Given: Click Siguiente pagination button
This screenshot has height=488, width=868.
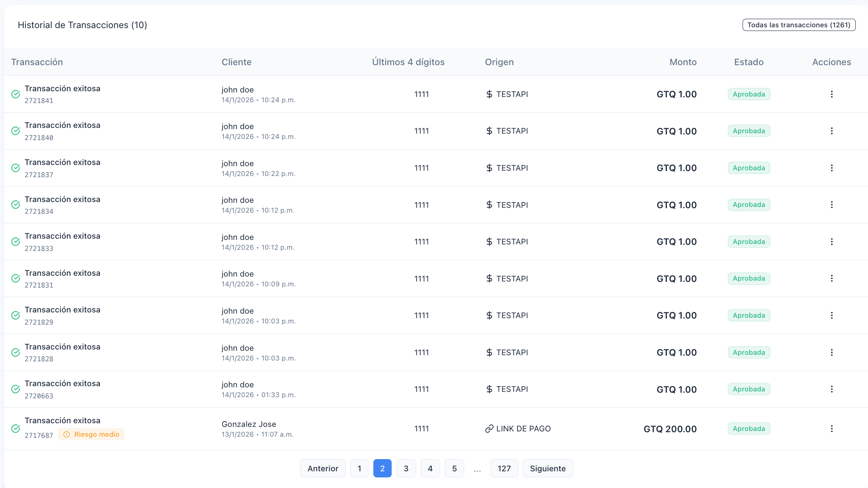Looking at the screenshot, I should 548,468.
